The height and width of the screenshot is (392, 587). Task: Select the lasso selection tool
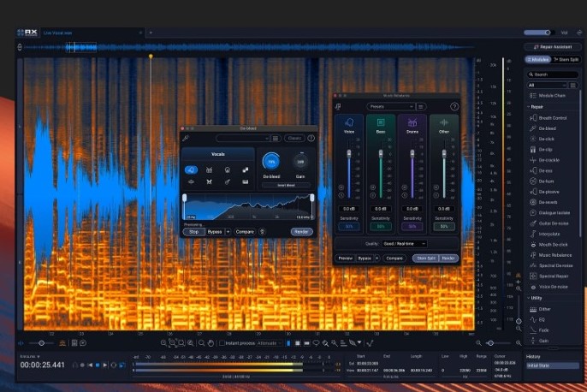click(316, 343)
